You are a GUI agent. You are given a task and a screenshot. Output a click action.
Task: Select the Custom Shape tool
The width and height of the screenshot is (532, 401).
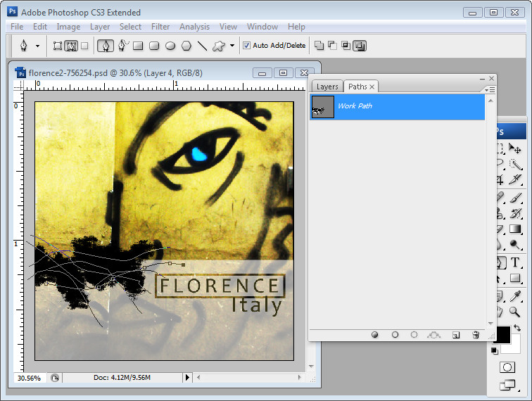pos(218,46)
